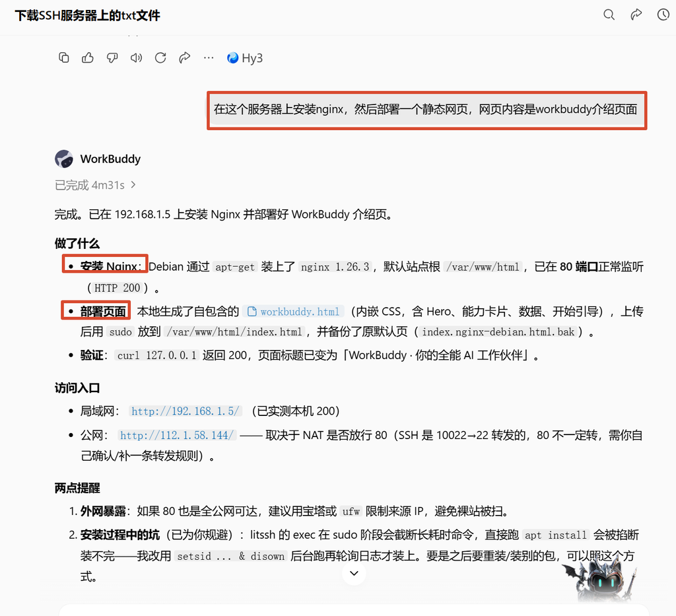The width and height of the screenshot is (676, 616).
Task: Click the WorkBuddy avatar icon
Action: pos(64,159)
